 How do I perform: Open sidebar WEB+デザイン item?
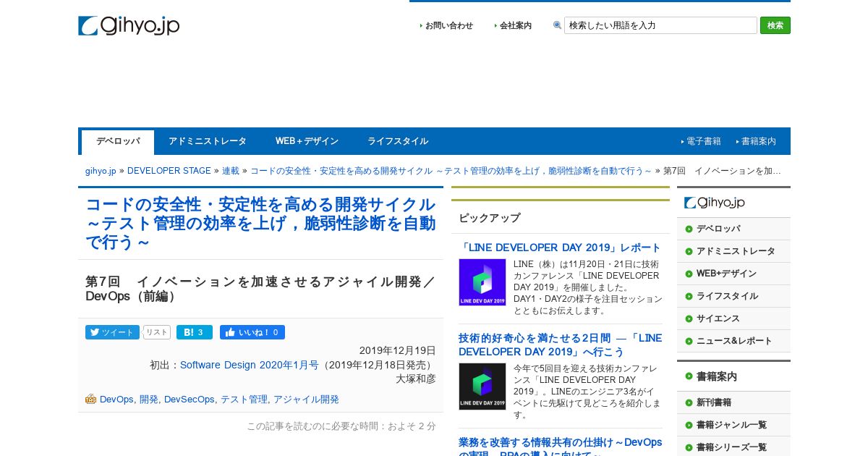tap(733, 274)
